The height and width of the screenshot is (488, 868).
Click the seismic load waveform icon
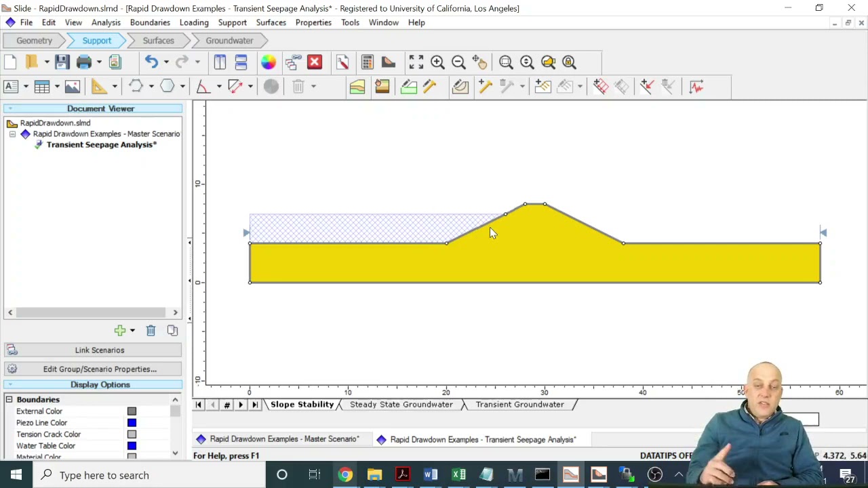(696, 86)
